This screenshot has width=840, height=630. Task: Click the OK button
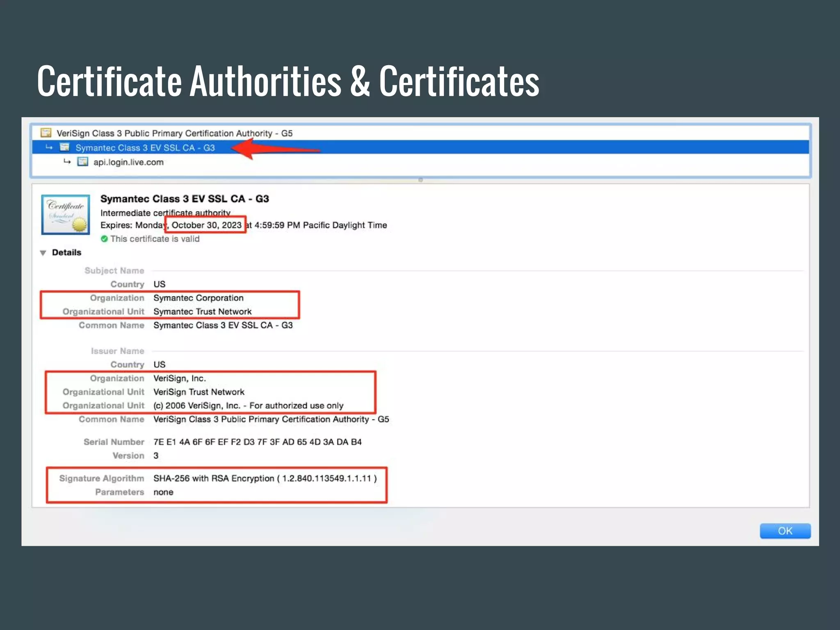[785, 531]
